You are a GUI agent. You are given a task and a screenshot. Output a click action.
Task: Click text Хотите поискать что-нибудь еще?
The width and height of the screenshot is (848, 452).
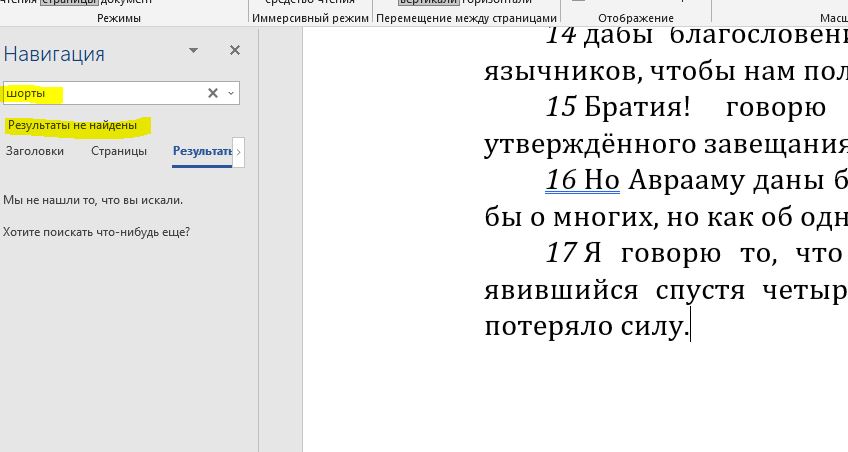(96, 232)
